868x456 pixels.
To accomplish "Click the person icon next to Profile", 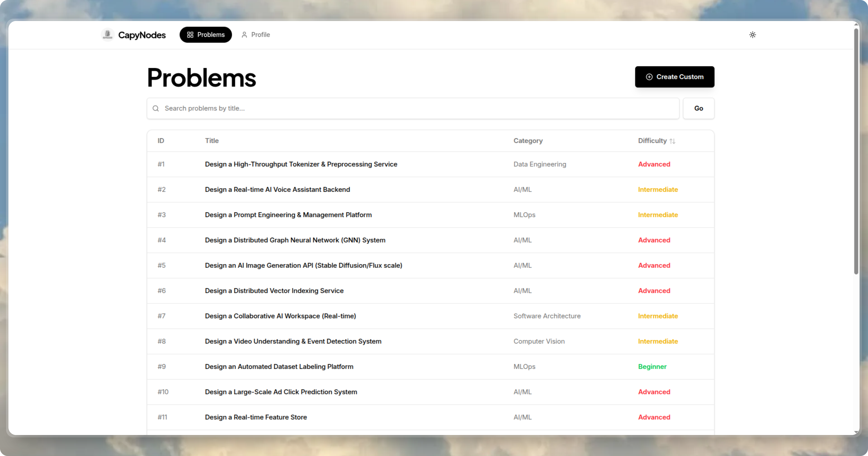I will tap(244, 35).
